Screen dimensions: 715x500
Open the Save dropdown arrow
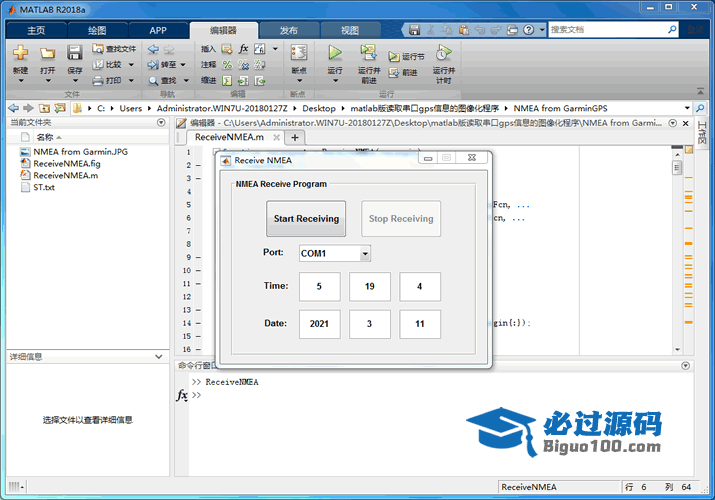tap(75, 81)
